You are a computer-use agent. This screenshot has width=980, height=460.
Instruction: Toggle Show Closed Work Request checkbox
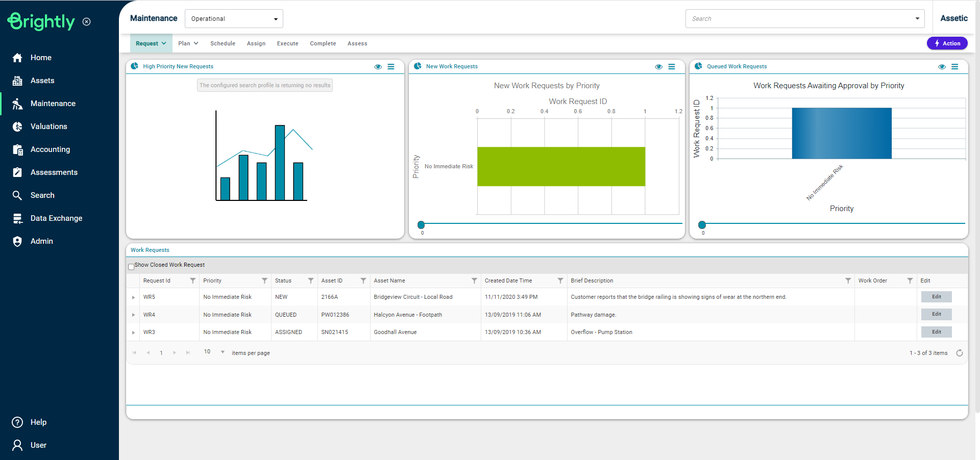pyautogui.click(x=131, y=266)
